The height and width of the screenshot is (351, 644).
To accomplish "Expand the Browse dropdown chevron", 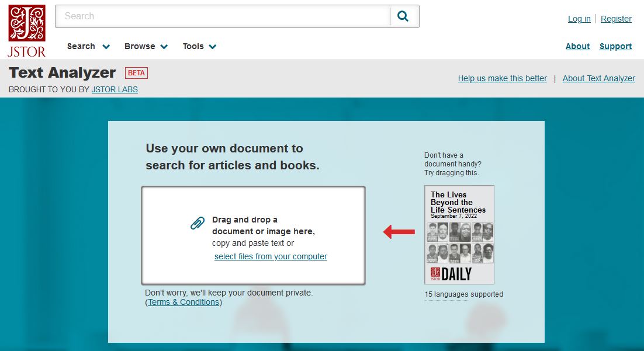I will (164, 47).
